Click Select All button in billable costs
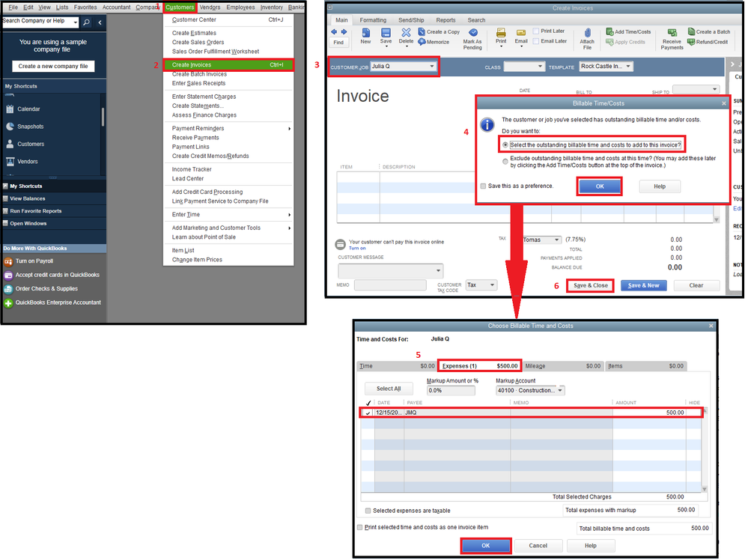This screenshot has height=560, width=748. 389,389
